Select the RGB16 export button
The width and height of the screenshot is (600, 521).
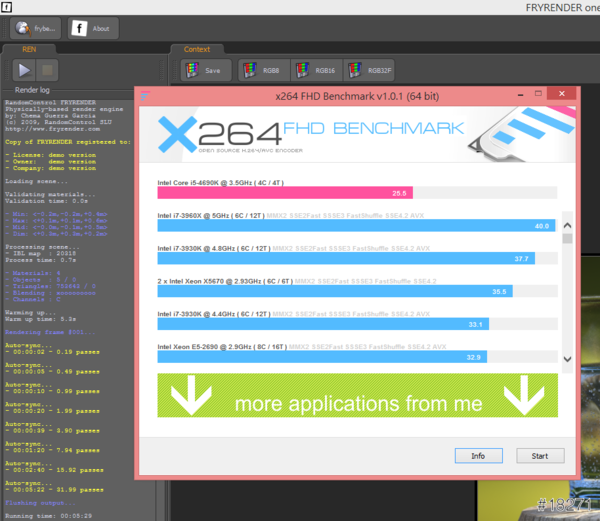tap(316, 70)
